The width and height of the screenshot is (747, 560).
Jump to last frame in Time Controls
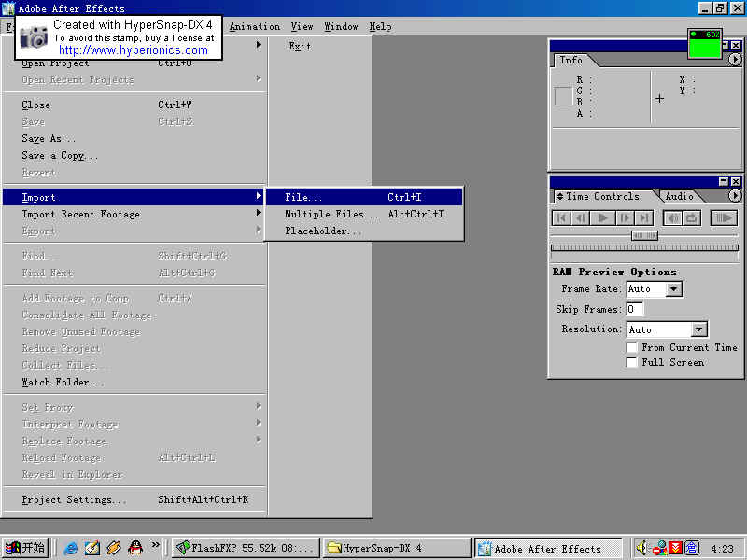pyautogui.click(x=643, y=218)
